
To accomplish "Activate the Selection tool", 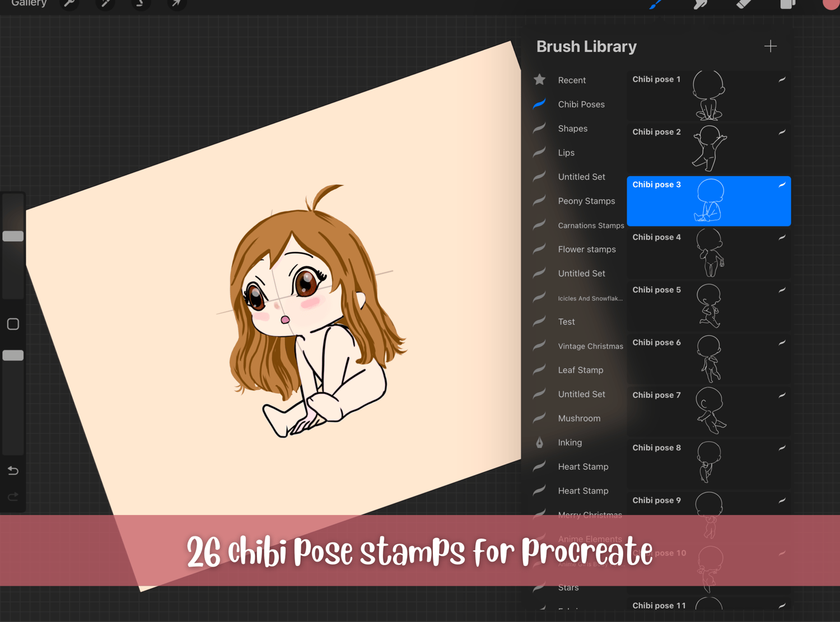I will click(x=140, y=3).
